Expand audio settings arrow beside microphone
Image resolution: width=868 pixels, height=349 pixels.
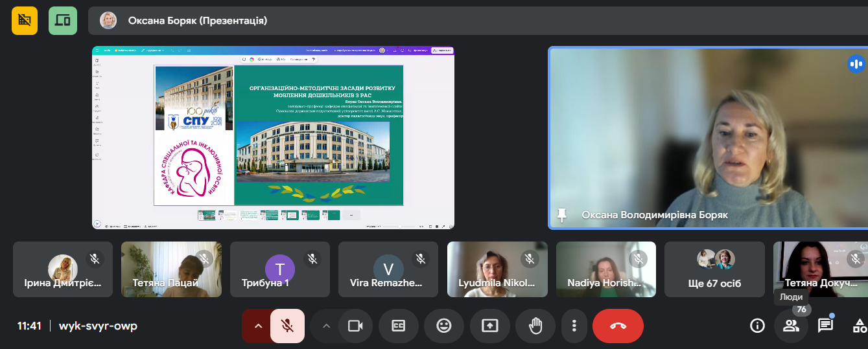pos(258,326)
